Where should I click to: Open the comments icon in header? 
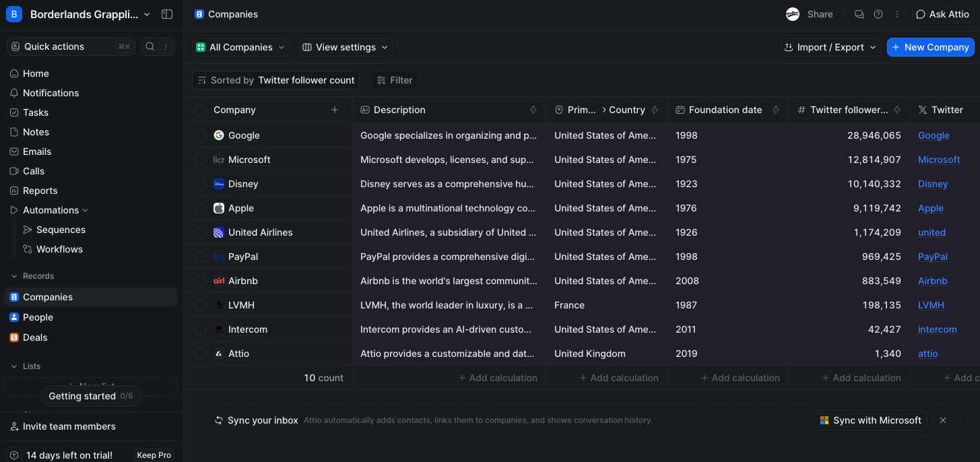coord(859,14)
